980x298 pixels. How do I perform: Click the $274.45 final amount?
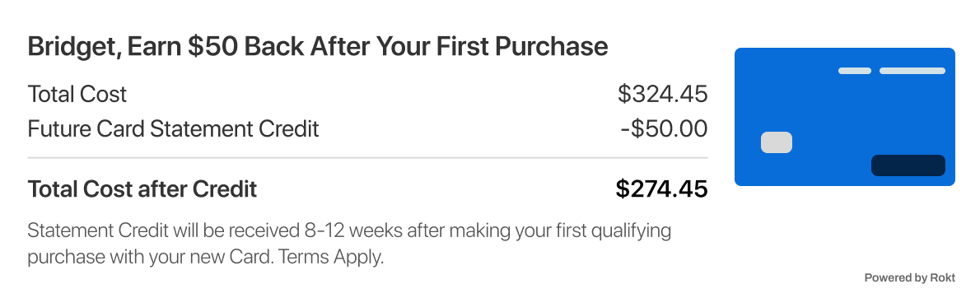point(661,189)
